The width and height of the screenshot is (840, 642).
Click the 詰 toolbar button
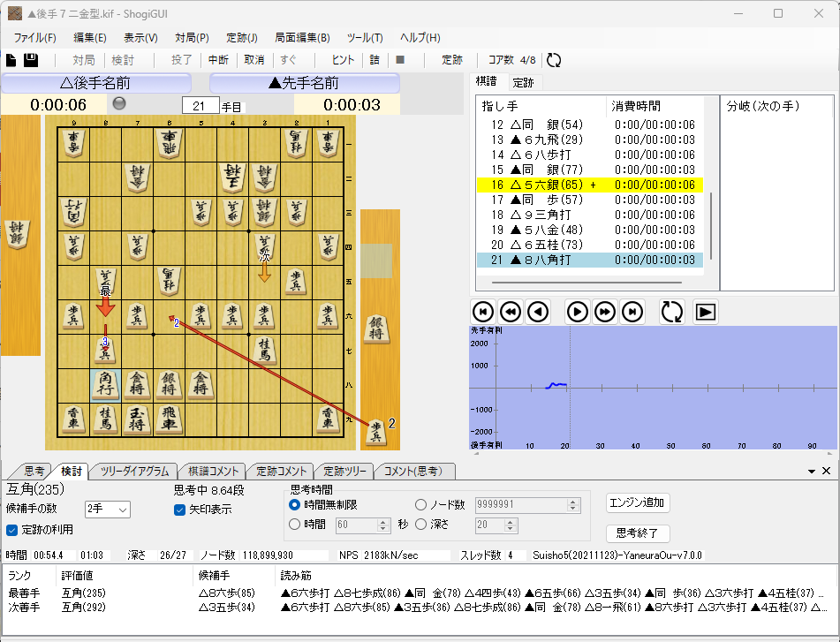pyautogui.click(x=375, y=60)
